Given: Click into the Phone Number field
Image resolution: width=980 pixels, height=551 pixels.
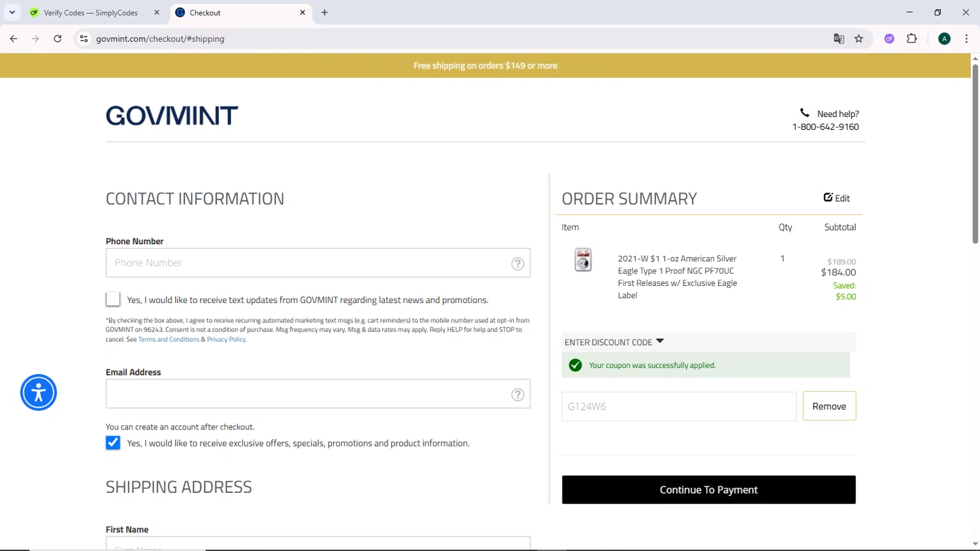Looking at the screenshot, I should [318, 262].
